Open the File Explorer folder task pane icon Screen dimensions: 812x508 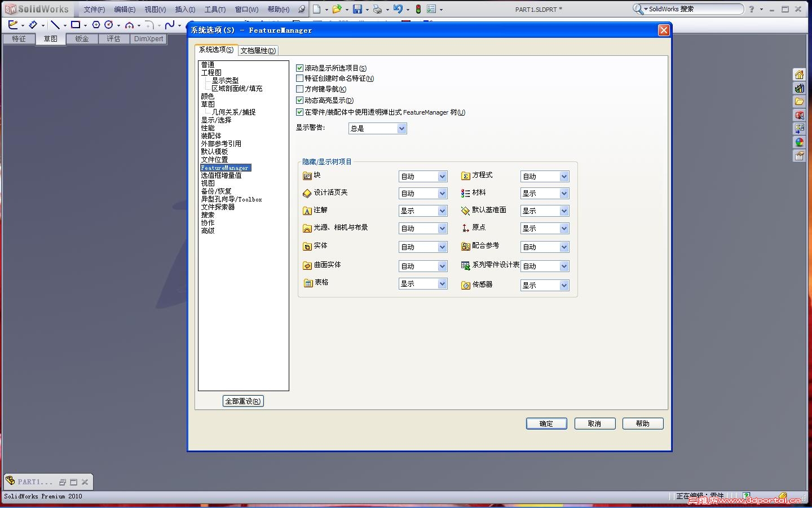tap(799, 102)
